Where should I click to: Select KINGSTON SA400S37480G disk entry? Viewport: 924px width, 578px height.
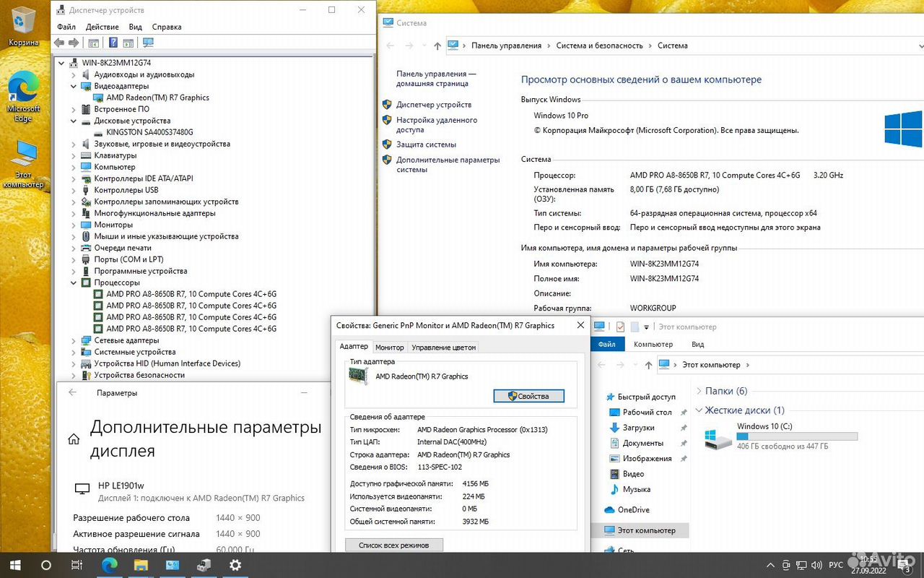coord(149,132)
